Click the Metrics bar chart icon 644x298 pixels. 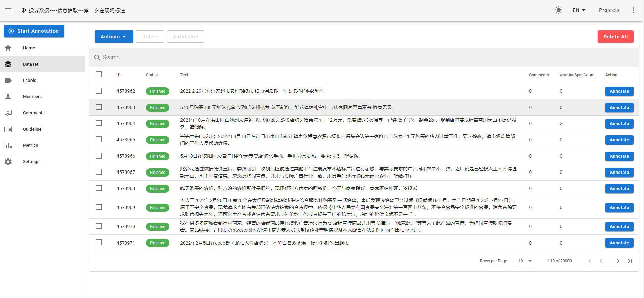(x=8, y=145)
